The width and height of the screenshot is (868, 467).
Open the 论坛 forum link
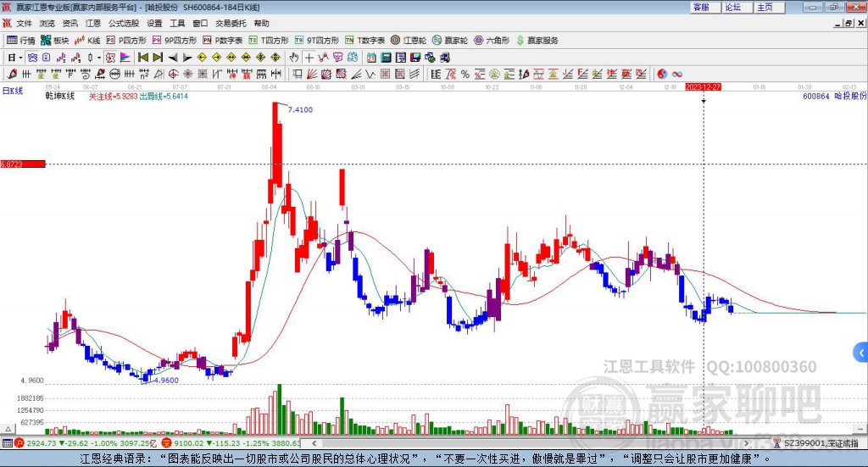[737, 7]
